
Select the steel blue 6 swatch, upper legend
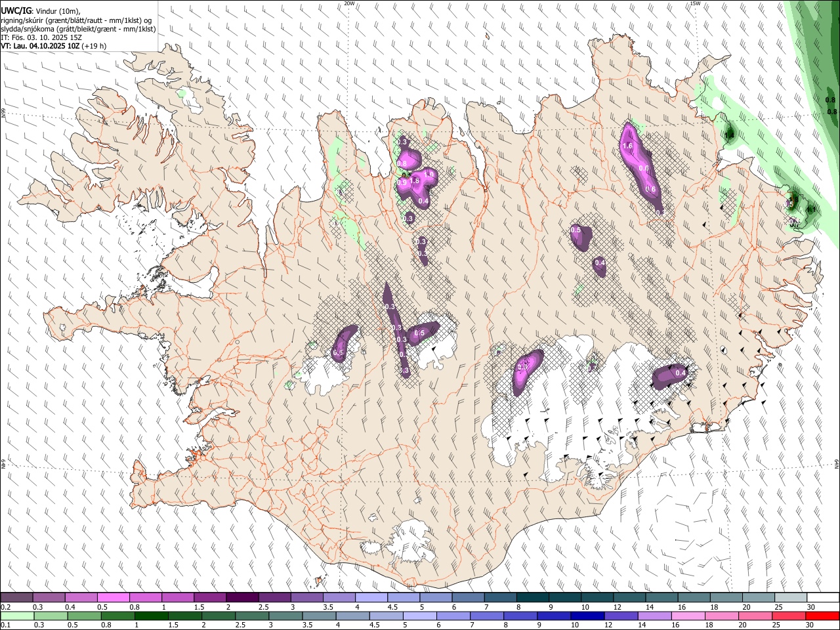coord(468,598)
